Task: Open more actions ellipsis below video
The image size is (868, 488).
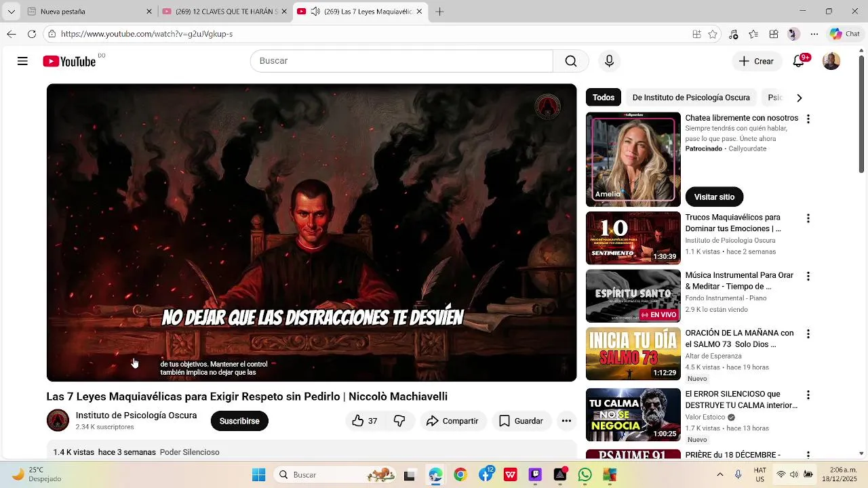Action: point(566,421)
